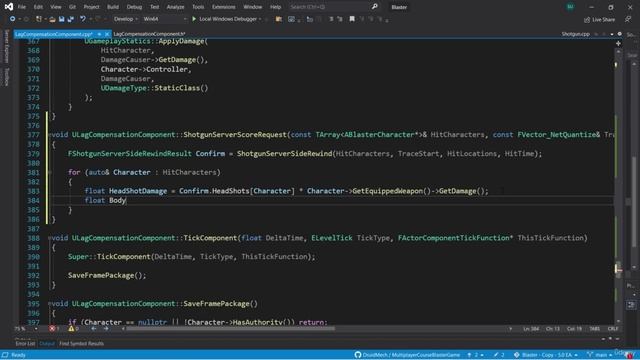Image resolution: width=640 pixels, height=360 pixels.
Task: Click the feedback person icon
Action: pos(628,19)
